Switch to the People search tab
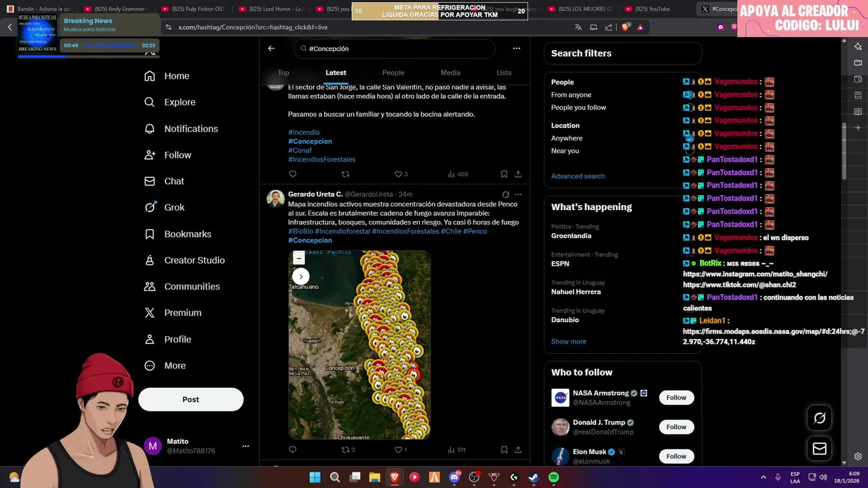This screenshot has height=488, width=868. click(x=393, y=73)
